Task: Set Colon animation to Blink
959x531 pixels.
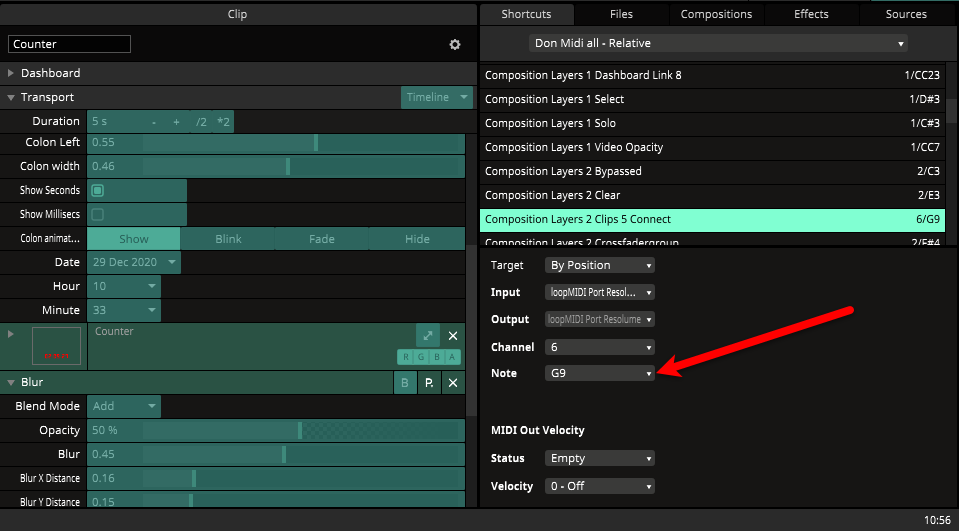Action: (x=228, y=239)
